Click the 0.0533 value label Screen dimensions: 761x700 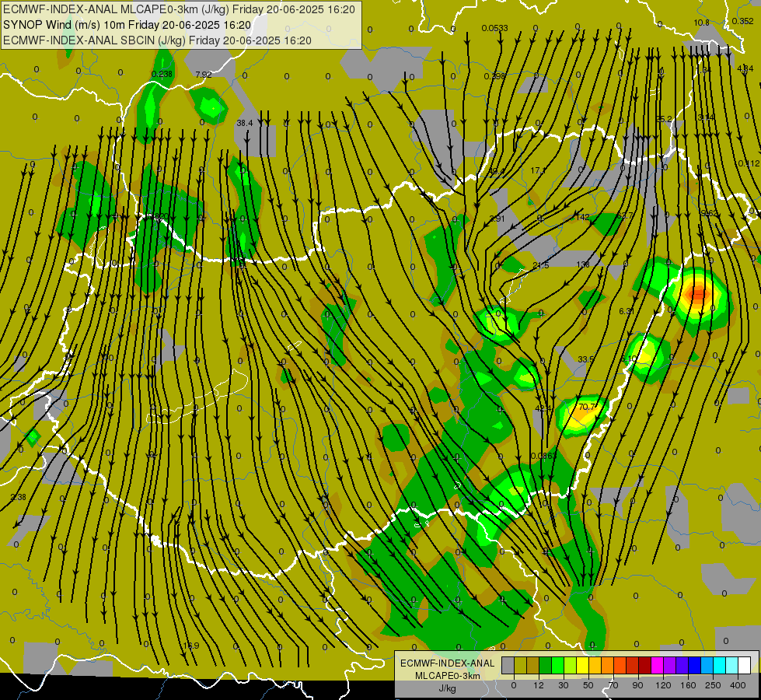tap(494, 28)
